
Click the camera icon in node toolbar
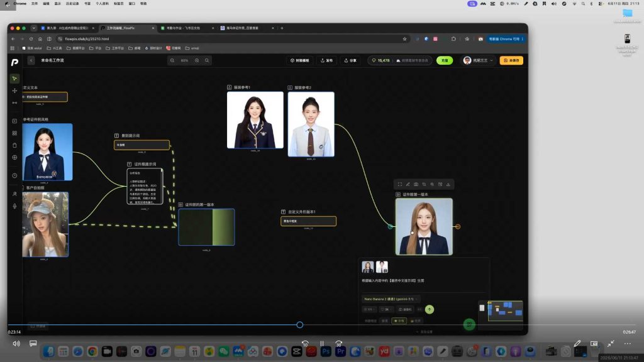coord(416,184)
